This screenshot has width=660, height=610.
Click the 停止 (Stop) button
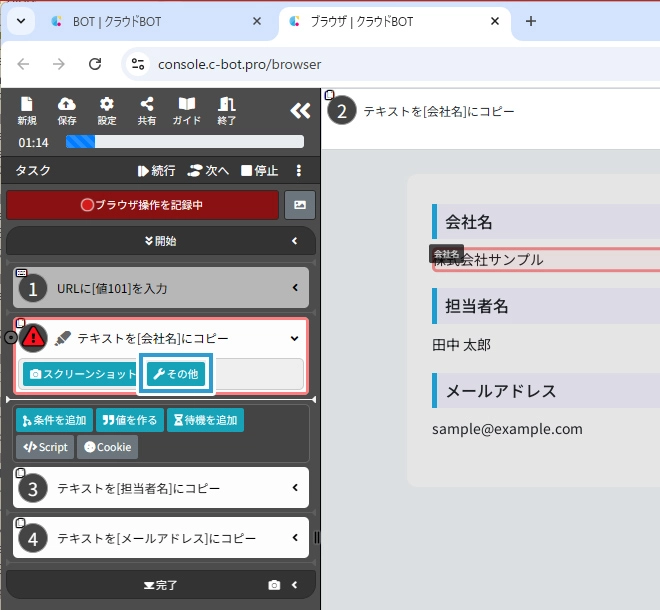click(260, 171)
